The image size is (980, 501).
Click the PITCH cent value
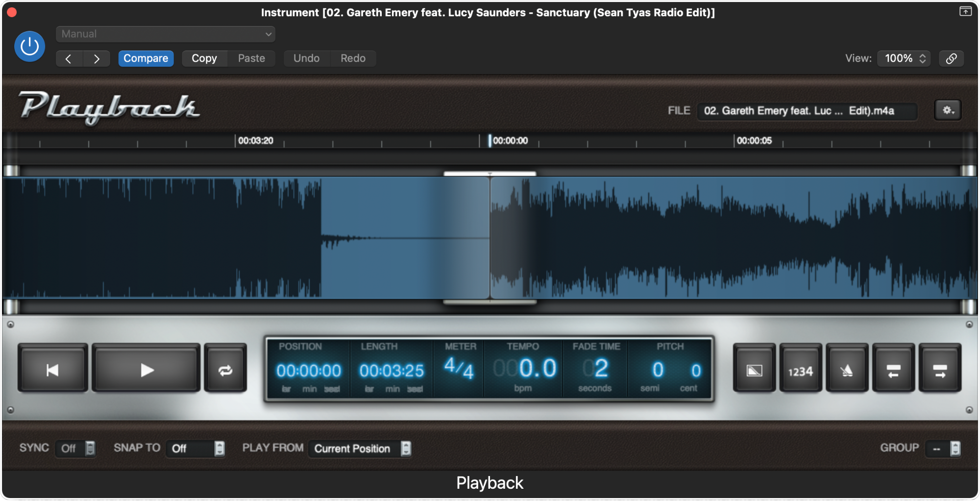tap(696, 370)
